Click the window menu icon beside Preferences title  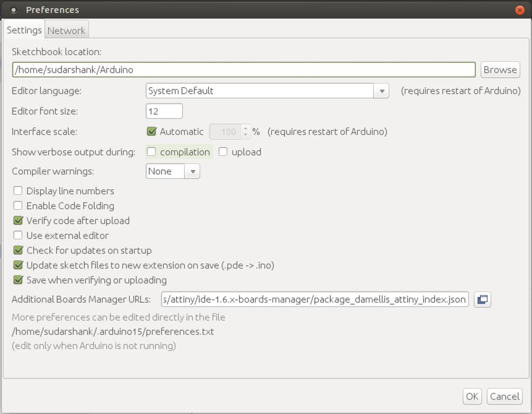tap(13, 10)
